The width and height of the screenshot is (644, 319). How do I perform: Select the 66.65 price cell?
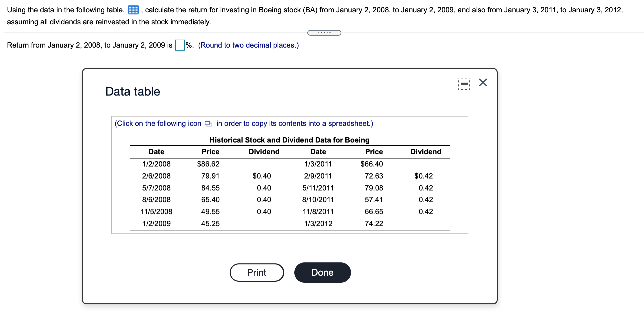tap(374, 211)
